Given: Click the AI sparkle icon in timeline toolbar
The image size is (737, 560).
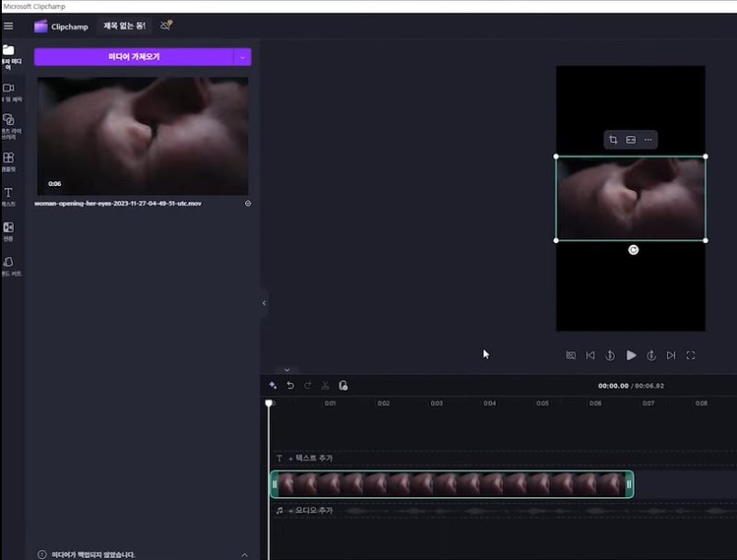Looking at the screenshot, I should (272, 385).
